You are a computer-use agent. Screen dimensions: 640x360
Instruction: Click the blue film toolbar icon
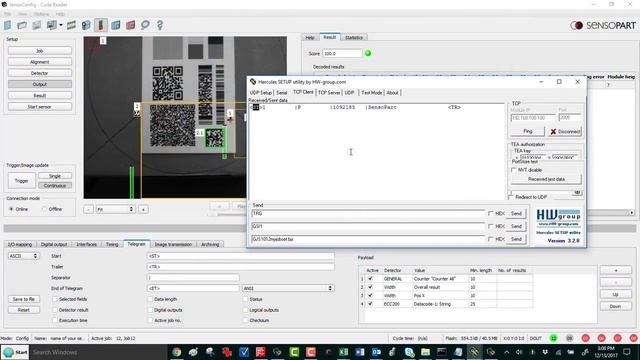pyautogui.click(x=116, y=25)
